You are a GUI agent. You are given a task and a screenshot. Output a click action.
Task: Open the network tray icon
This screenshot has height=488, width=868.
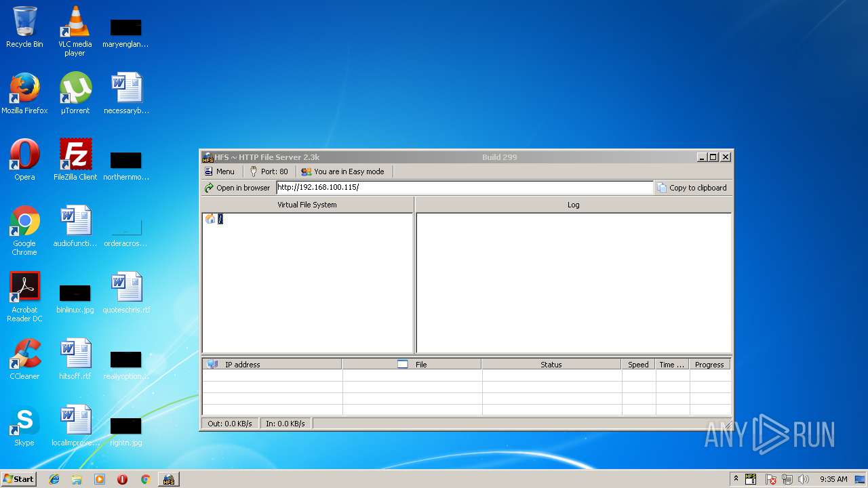point(787,479)
